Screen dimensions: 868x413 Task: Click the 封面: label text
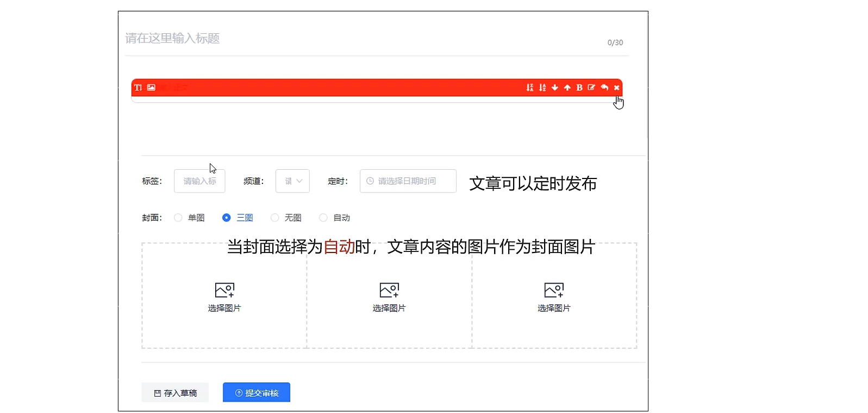(152, 218)
